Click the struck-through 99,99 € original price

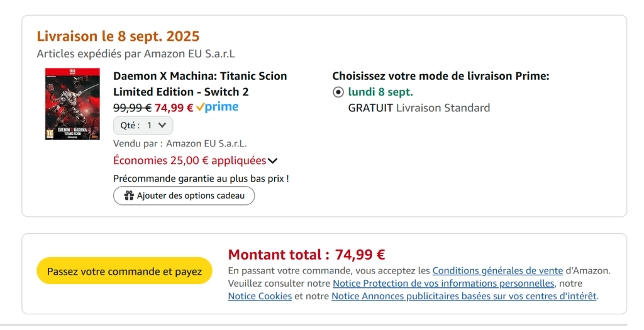pyautogui.click(x=132, y=108)
